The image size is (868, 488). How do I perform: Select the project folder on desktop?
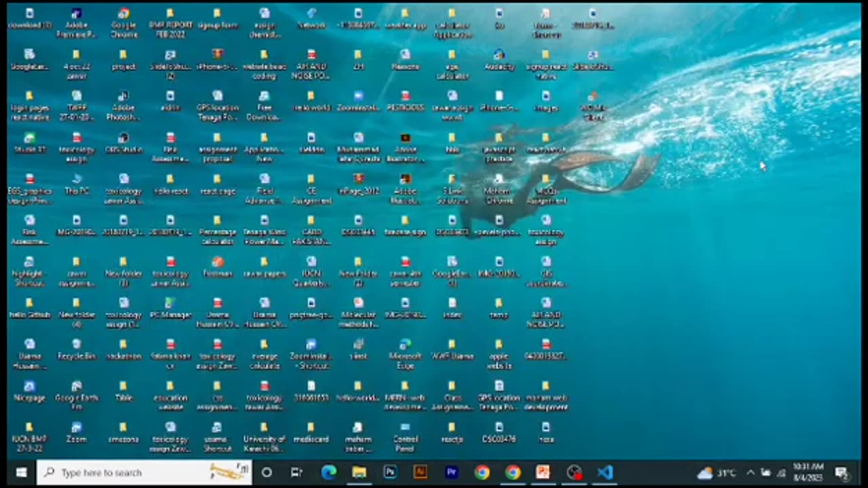tap(123, 60)
